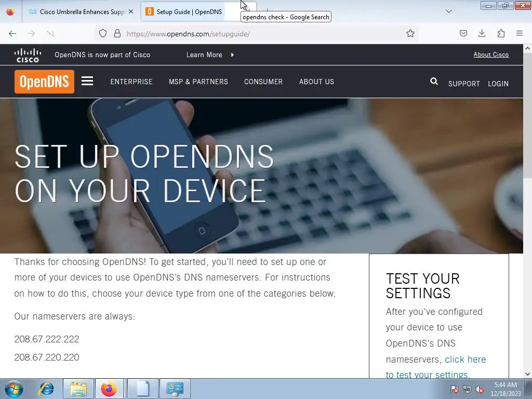
Task: Open Action Center flag tray icon
Action: 455,390
